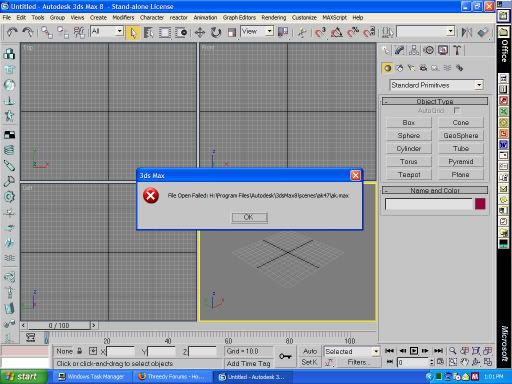Screen dimensions: 512x384
Task: Select the Unlink Selection tool
Action: click(x=63, y=32)
